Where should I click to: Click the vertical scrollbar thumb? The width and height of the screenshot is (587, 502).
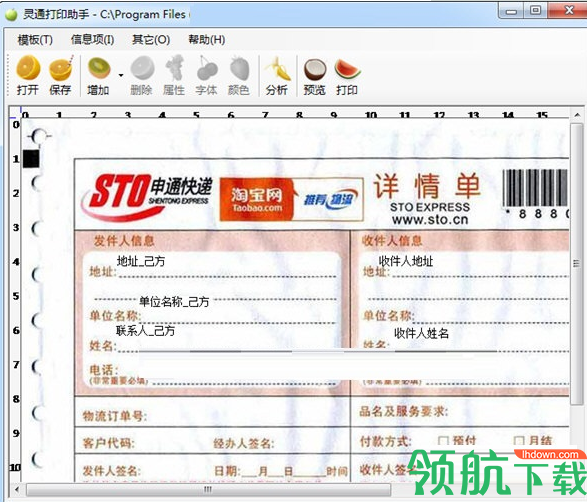click(x=577, y=264)
